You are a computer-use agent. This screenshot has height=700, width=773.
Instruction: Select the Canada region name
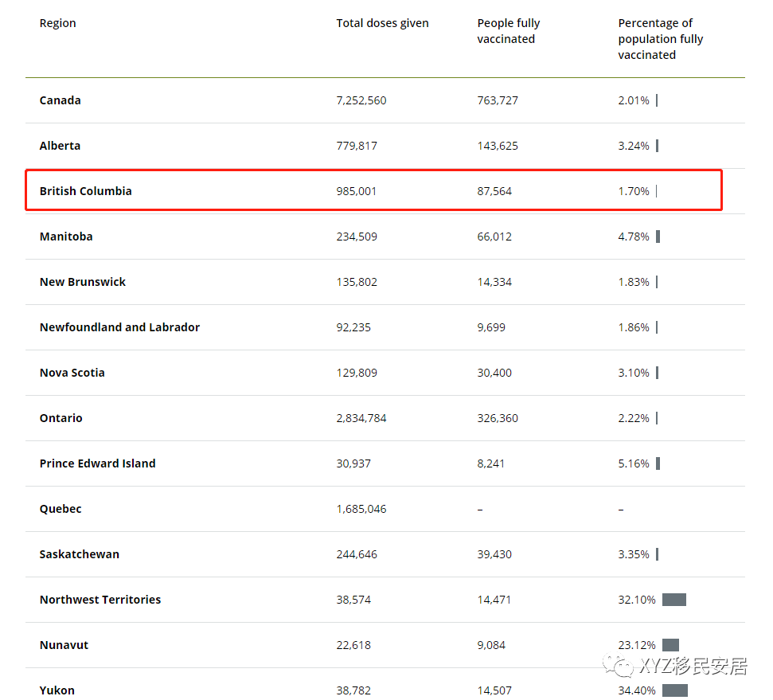[61, 100]
